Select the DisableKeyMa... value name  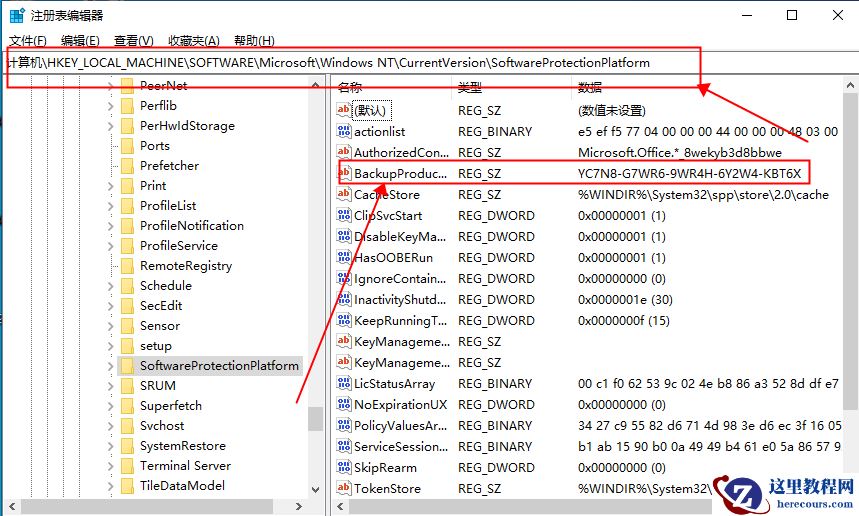pos(400,237)
